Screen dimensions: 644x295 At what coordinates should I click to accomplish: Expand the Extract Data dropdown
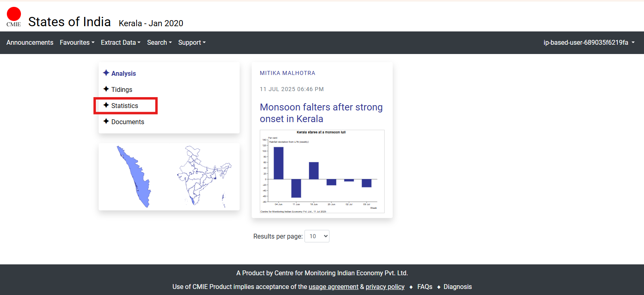coord(120,43)
